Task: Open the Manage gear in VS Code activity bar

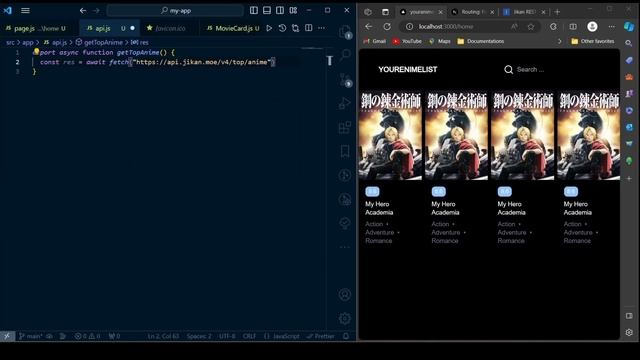Action: pyautogui.click(x=344, y=318)
